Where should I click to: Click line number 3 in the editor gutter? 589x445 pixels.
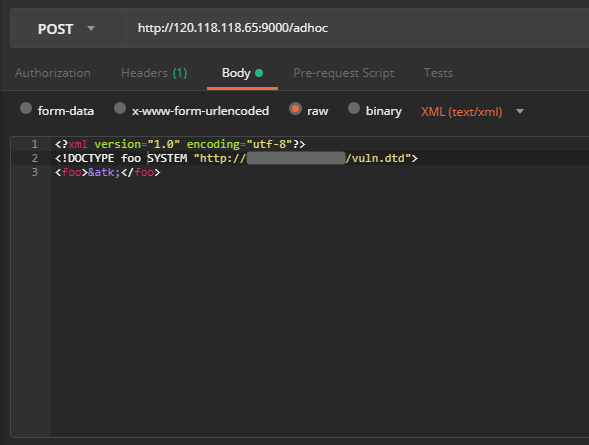click(x=35, y=172)
